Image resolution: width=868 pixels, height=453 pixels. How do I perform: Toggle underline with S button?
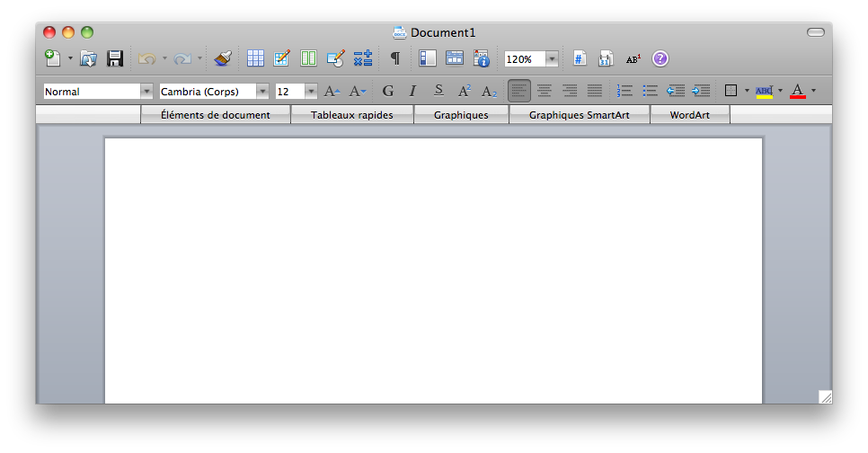[x=438, y=90]
